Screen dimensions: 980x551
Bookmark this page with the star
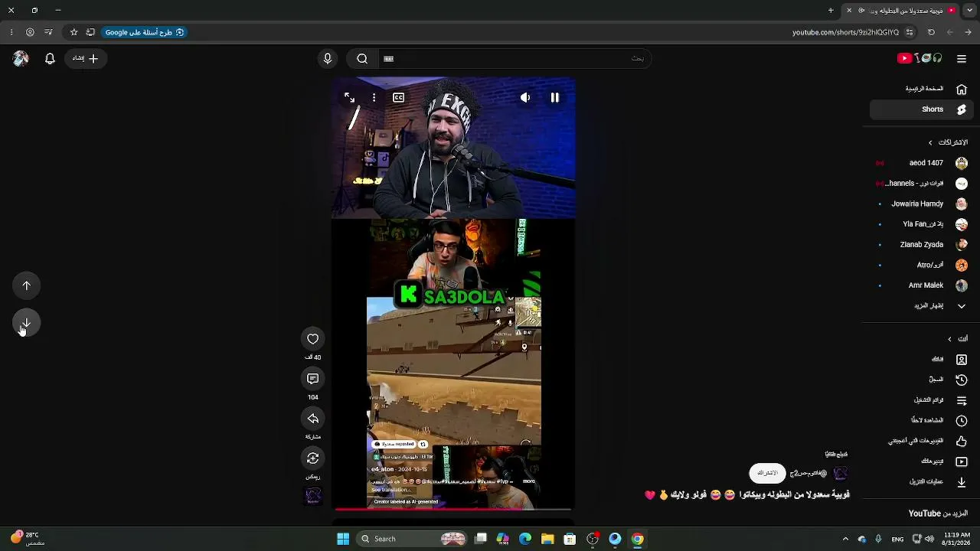73,32
